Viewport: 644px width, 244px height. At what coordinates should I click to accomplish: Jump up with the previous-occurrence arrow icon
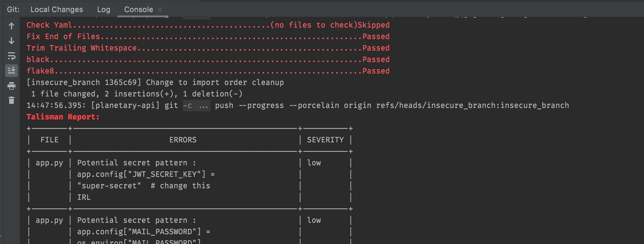pos(11,26)
